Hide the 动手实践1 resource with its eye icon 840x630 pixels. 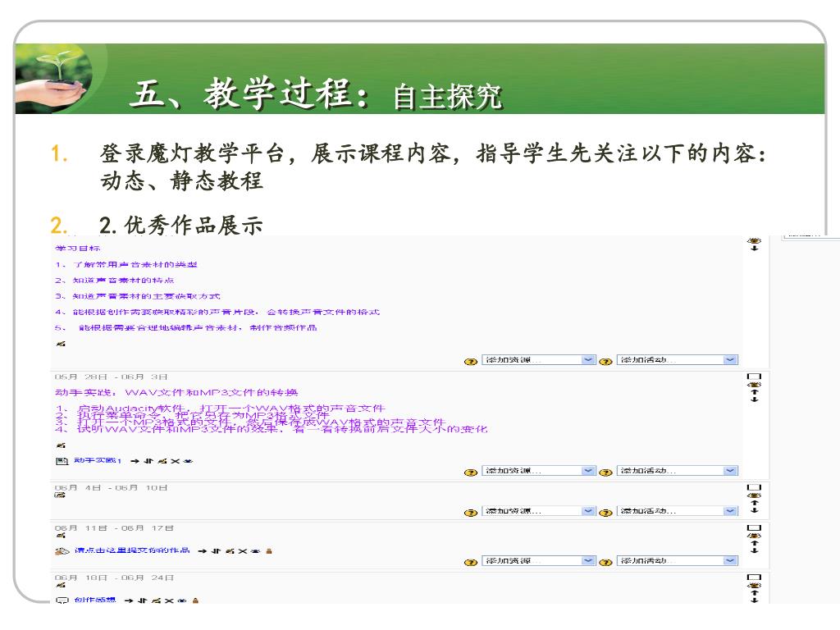pyautogui.click(x=188, y=461)
